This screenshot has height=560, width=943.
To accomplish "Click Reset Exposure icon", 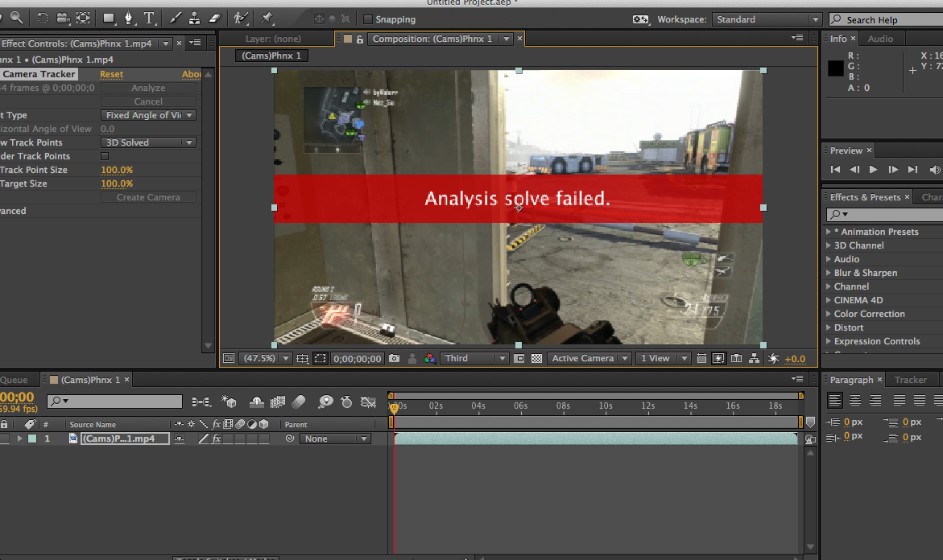I will (773, 358).
